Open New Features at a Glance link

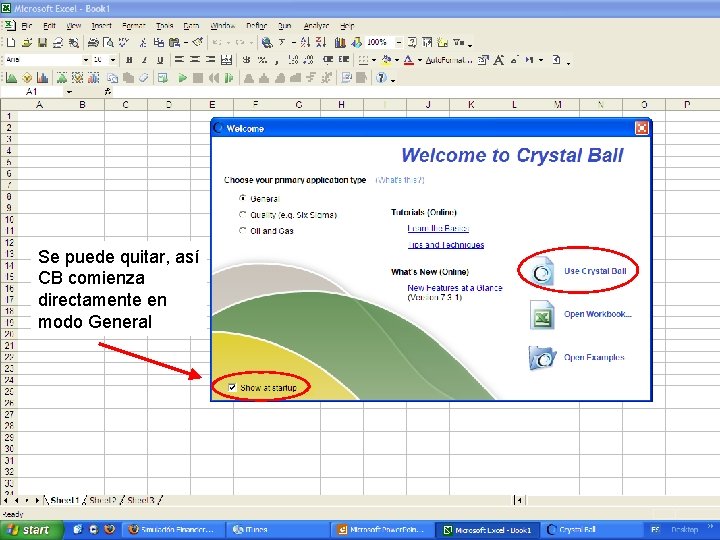coord(455,288)
